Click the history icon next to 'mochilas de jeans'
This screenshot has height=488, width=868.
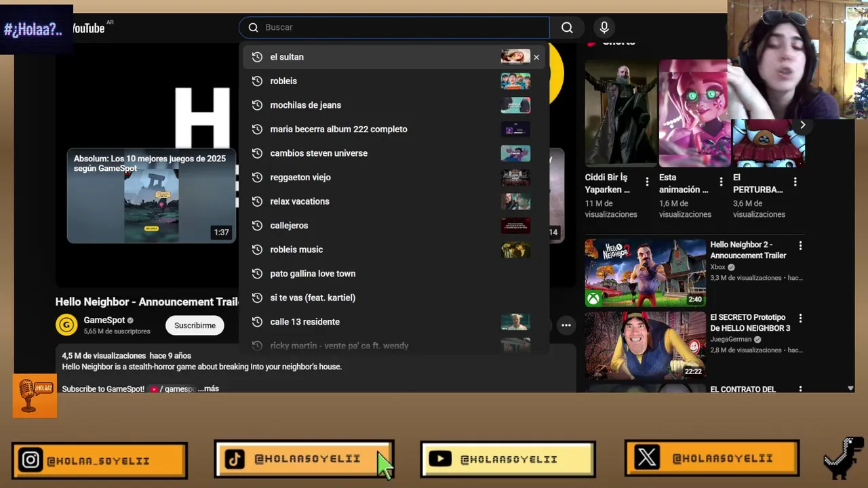click(257, 105)
